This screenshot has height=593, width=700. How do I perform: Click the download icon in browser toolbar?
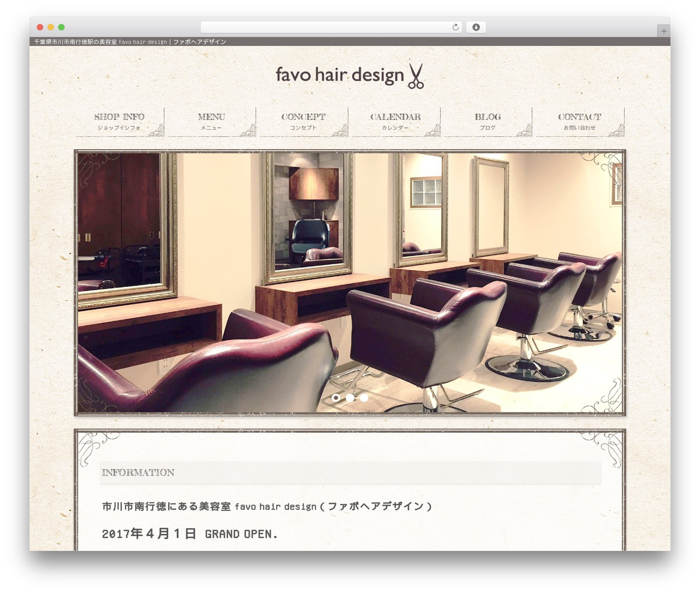click(476, 27)
